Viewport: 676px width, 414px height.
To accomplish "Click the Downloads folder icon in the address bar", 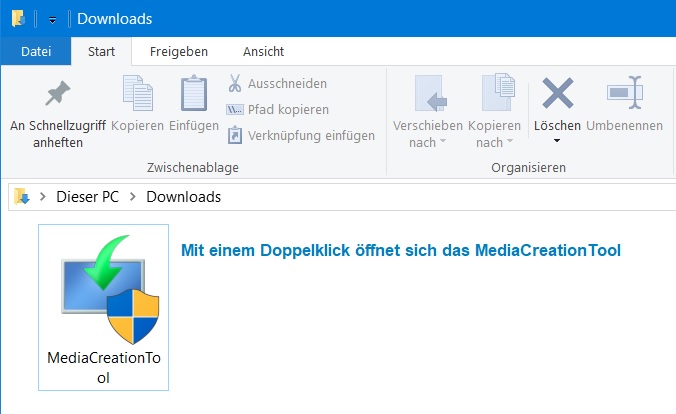I will pyautogui.click(x=22, y=197).
